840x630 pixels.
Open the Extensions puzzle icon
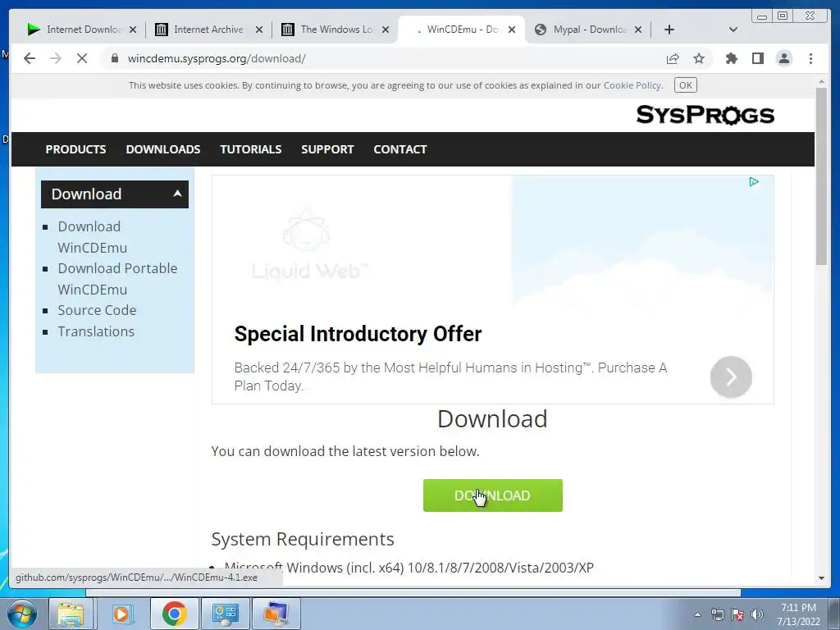731,58
